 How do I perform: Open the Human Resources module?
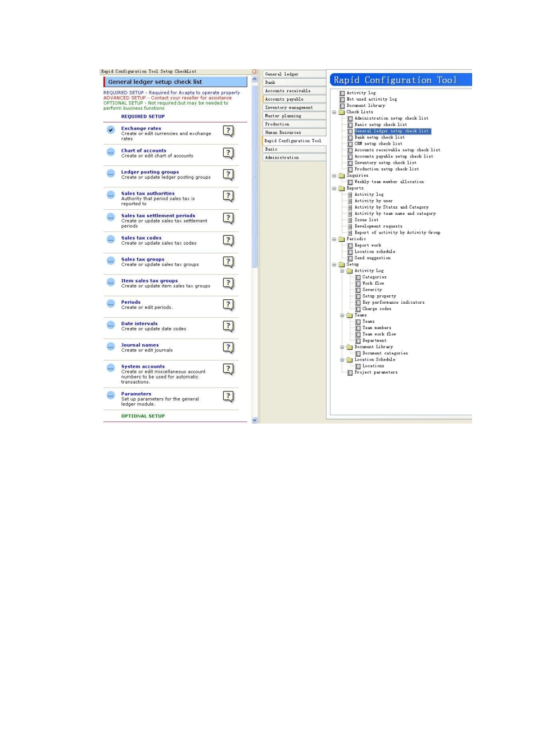pyautogui.click(x=295, y=132)
